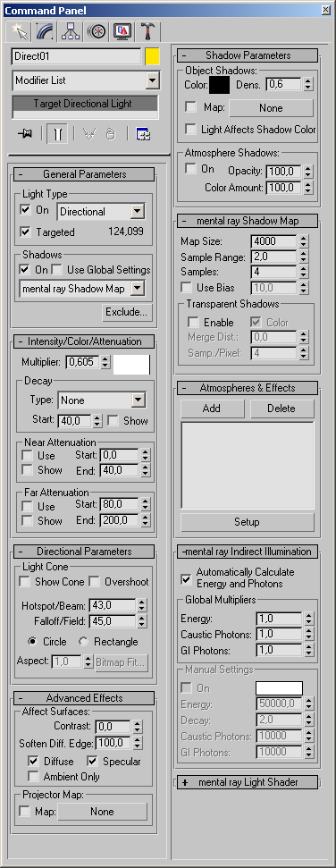Toggle the Specular checkbox
Screen dimensions: 336x868
tap(92, 762)
